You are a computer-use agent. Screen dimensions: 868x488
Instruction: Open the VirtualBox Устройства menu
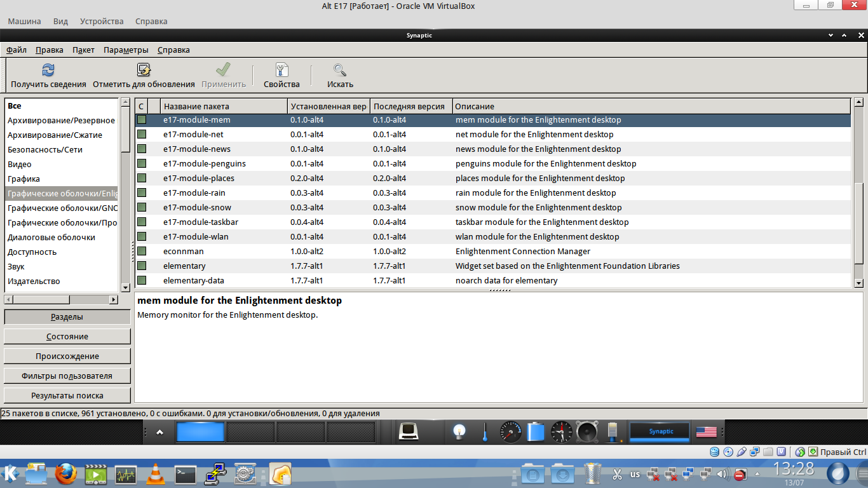point(102,21)
